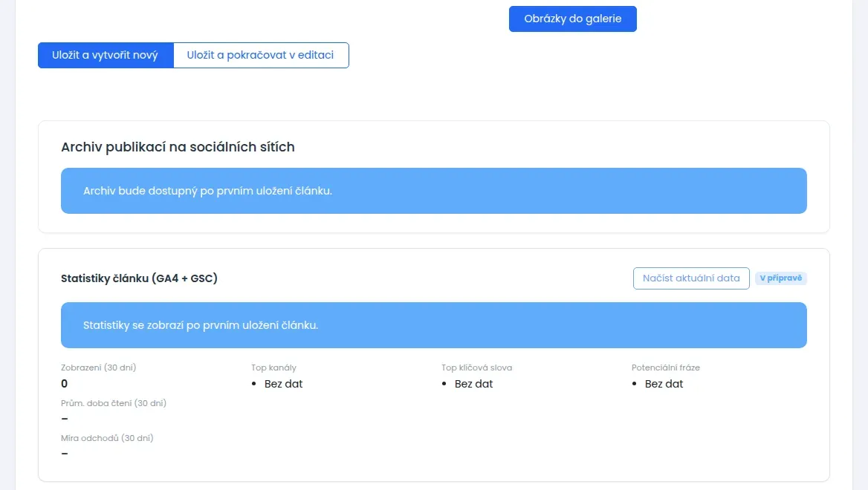The width and height of the screenshot is (868, 490).
Task: Click the Statistiky článku (GA4 + GSC) heading
Action: pos(139,278)
